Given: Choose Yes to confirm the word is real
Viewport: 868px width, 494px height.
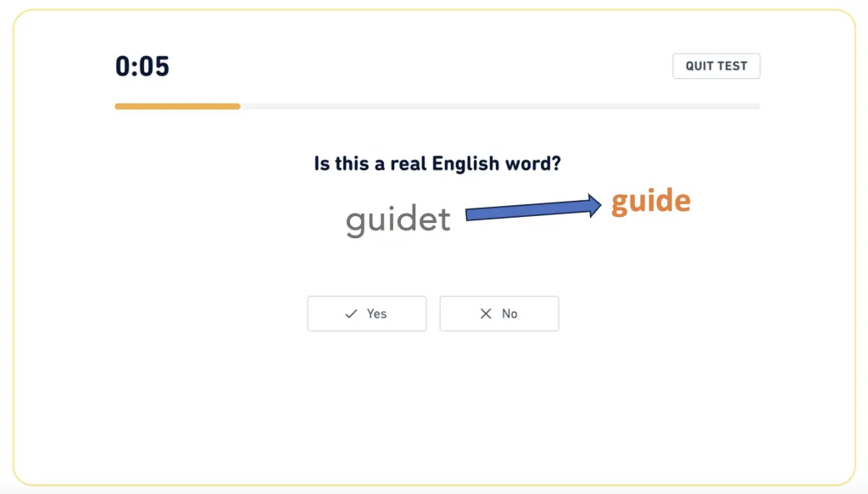Looking at the screenshot, I should [366, 314].
